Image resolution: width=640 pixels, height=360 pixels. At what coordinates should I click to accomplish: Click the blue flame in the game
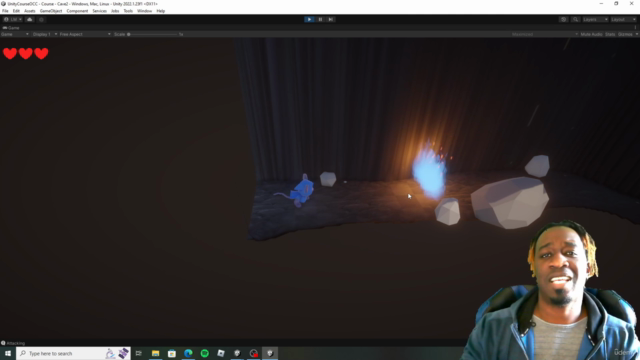(429, 172)
